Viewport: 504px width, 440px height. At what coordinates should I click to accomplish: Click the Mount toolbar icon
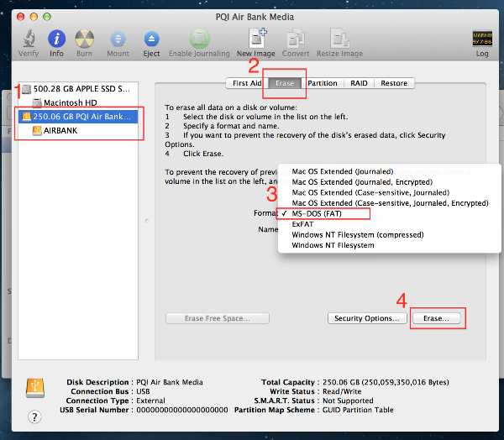[118, 39]
